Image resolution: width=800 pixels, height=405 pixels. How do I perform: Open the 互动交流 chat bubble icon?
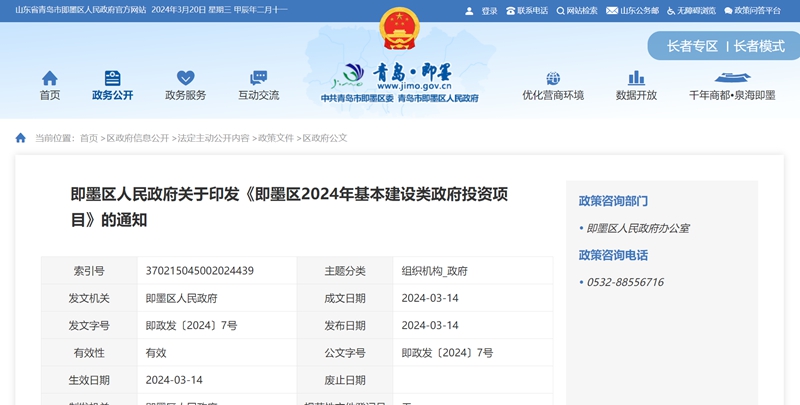click(258, 78)
